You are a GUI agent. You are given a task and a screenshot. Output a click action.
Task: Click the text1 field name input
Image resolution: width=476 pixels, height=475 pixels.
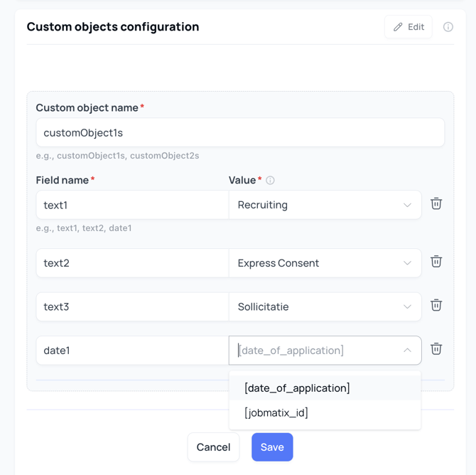click(132, 205)
